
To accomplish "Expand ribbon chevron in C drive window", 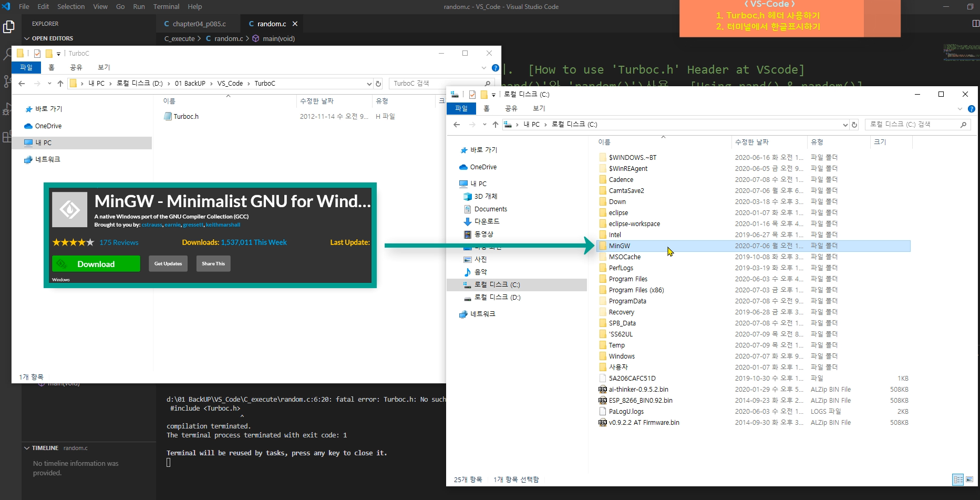I will click(x=960, y=109).
